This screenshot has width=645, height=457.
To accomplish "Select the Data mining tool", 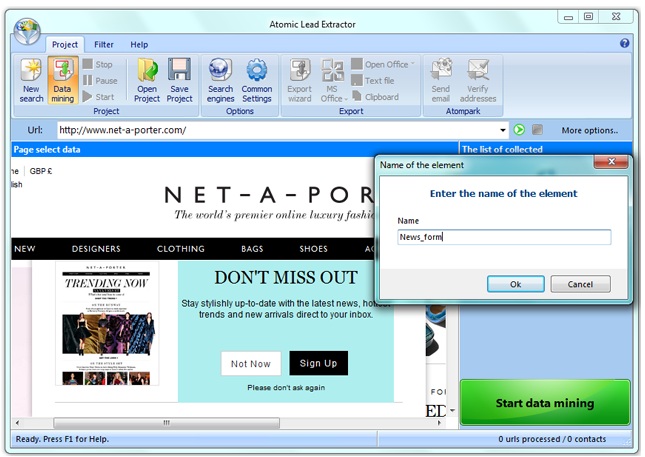I will click(63, 80).
